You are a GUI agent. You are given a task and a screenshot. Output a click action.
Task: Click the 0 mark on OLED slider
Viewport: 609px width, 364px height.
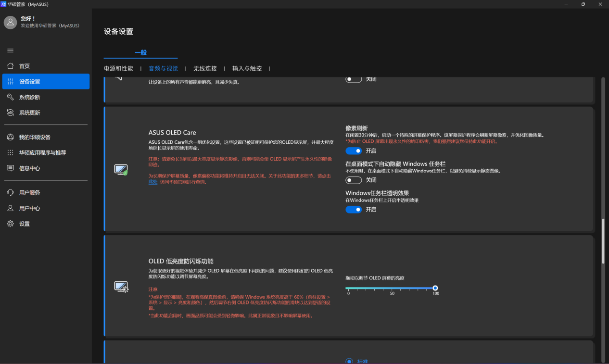tap(348, 293)
